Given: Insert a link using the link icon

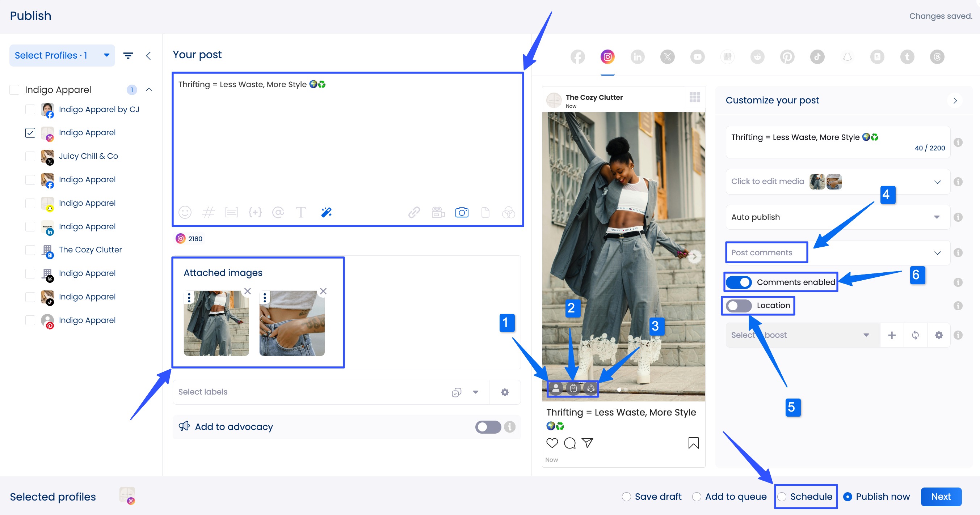Looking at the screenshot, I should (414, 212).
